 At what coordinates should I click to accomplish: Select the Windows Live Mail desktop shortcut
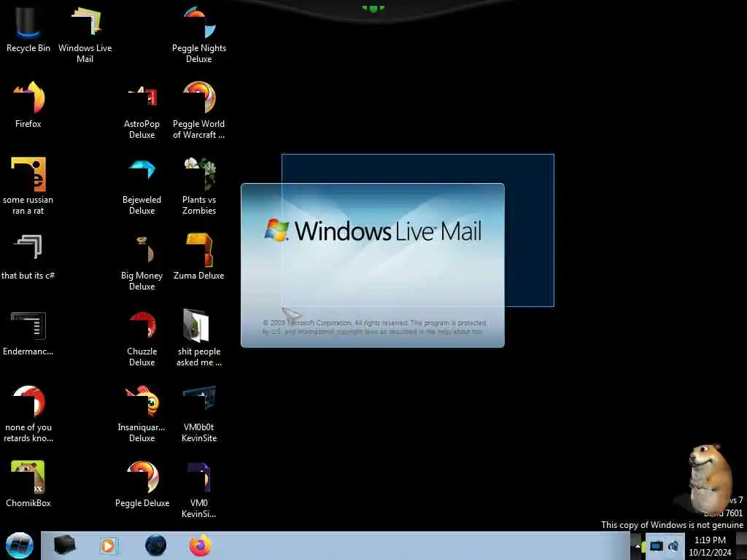click(85, 34)
